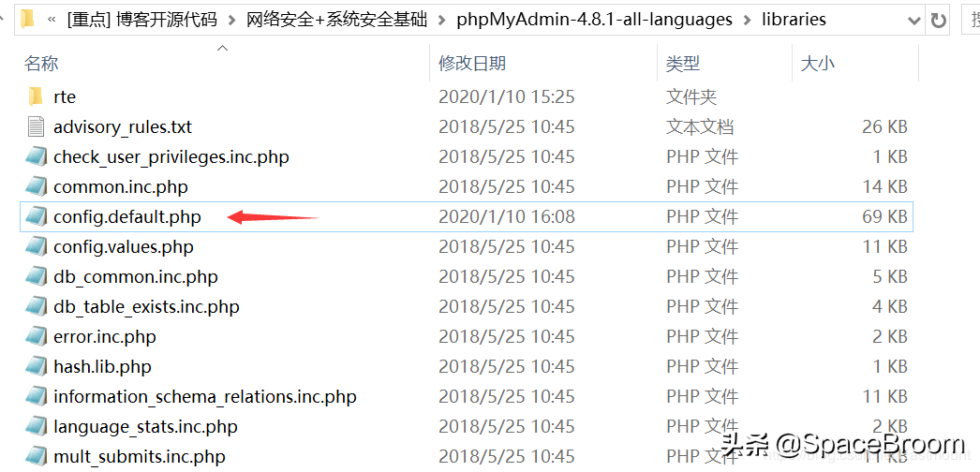Screen dimensions: 980x472
Task: Sort by 类型 column header
Action: (682, 63)
